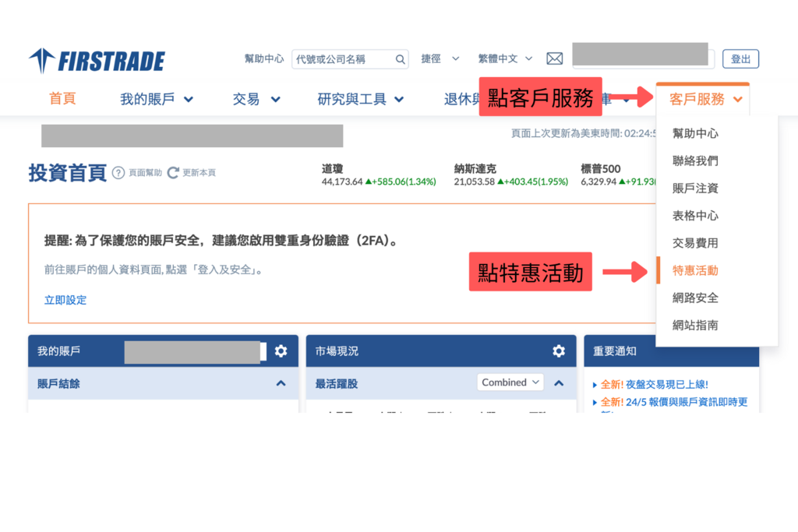Click the stock symbol search field

click(x=343, y=58)
